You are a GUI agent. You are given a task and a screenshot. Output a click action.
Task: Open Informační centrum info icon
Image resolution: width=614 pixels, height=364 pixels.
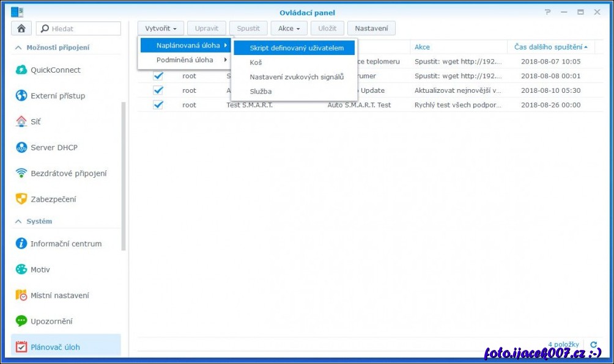[x=21, y=244]
